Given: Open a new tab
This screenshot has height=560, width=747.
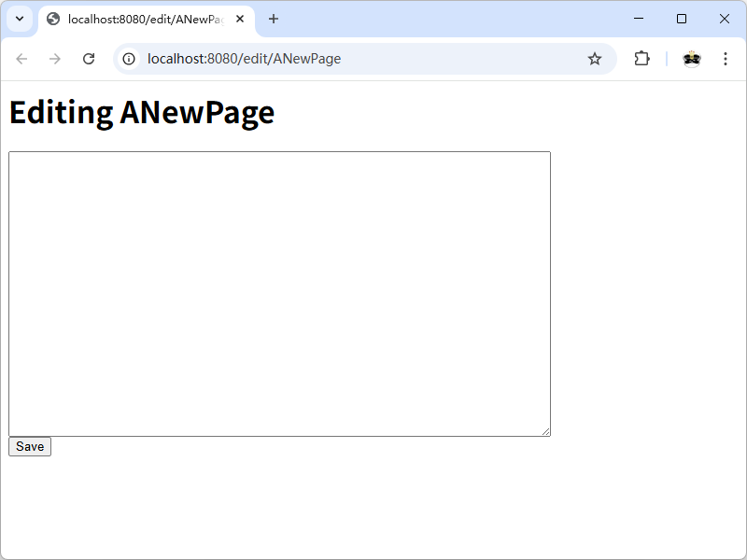Looking at the screenshot, I should click(274, 19).
